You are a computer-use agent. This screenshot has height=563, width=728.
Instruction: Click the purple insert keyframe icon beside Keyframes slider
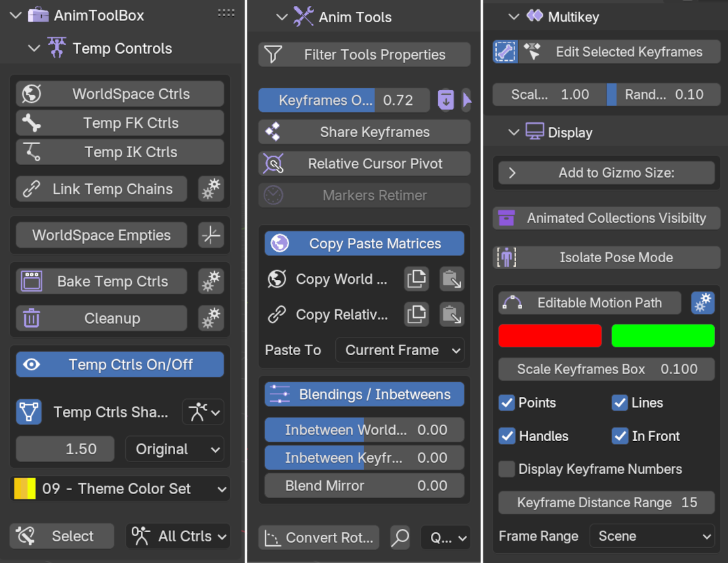[446, 100]
